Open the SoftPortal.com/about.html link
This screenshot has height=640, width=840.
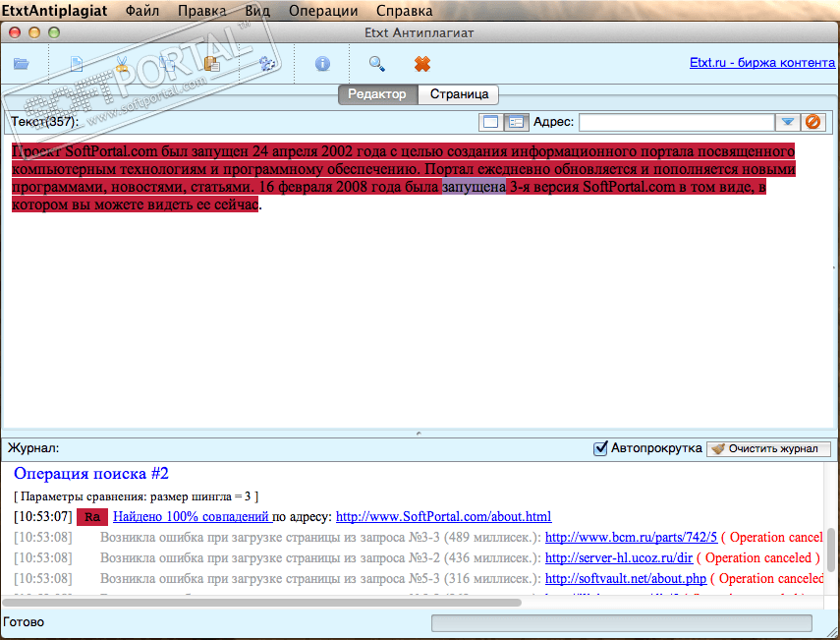(x=443, y=517)
